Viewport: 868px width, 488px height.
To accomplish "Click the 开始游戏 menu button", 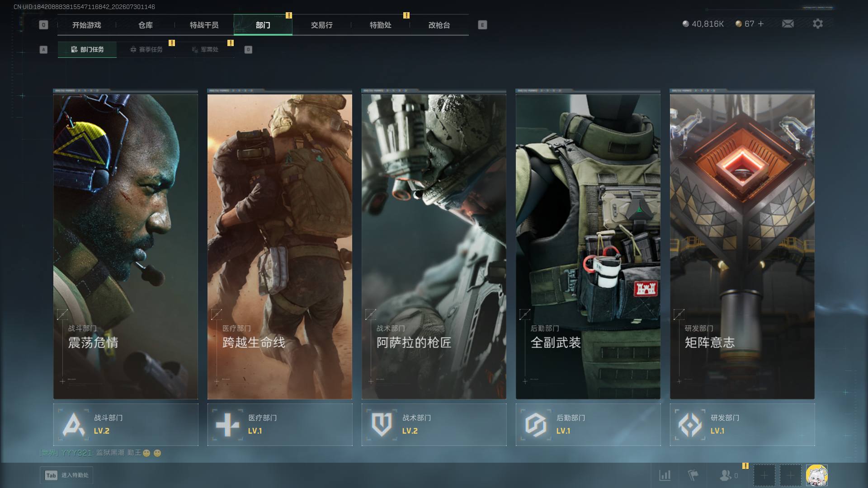I will 87,25.
